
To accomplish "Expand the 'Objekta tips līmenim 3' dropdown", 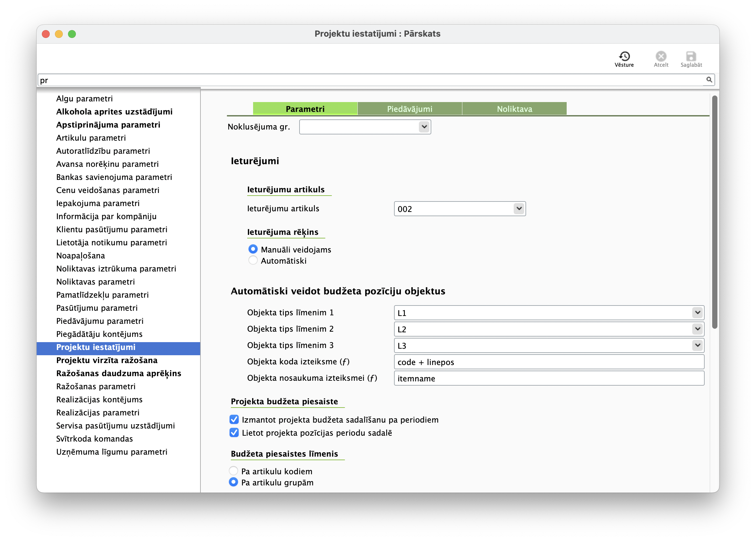I will [697, 345].
